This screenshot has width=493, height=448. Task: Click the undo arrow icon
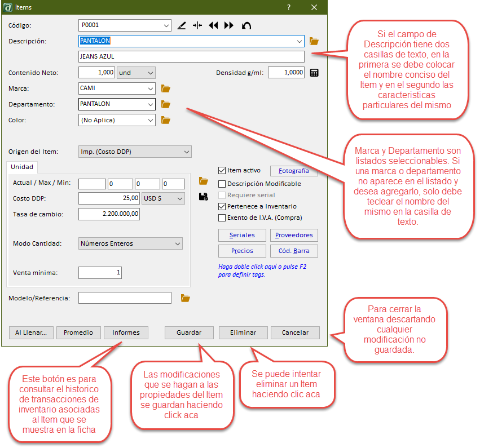pos(246,25)
